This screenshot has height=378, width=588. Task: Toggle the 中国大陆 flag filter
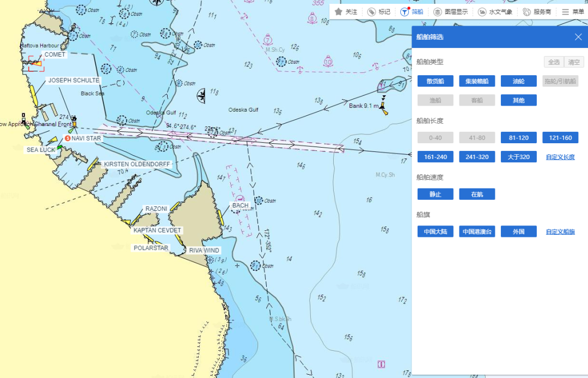(x=435, y=231)
